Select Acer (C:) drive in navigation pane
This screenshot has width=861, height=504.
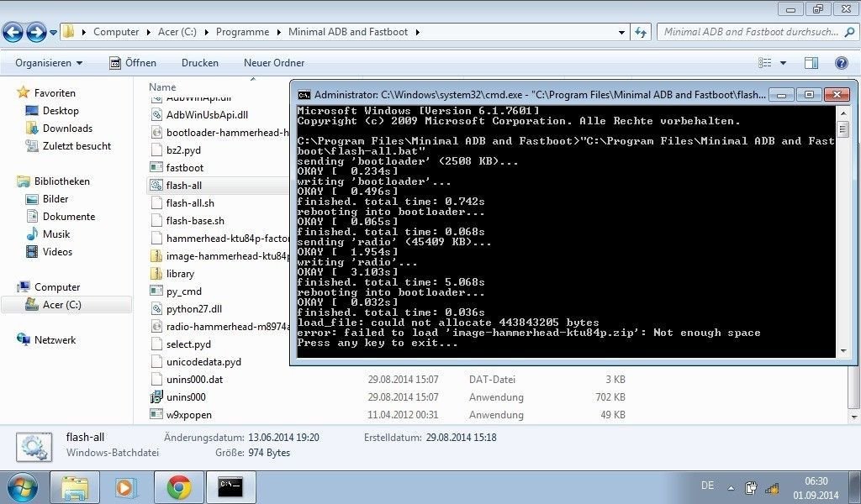[61, 304]
